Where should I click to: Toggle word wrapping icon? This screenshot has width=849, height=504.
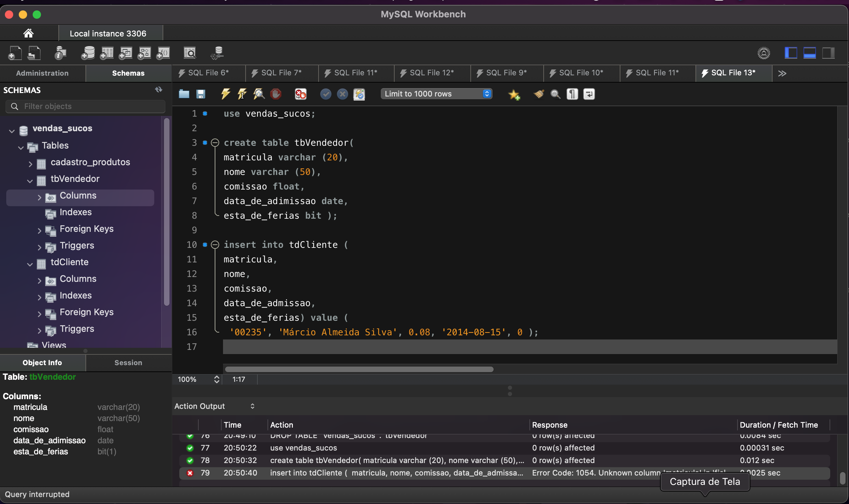click(589, 94)
